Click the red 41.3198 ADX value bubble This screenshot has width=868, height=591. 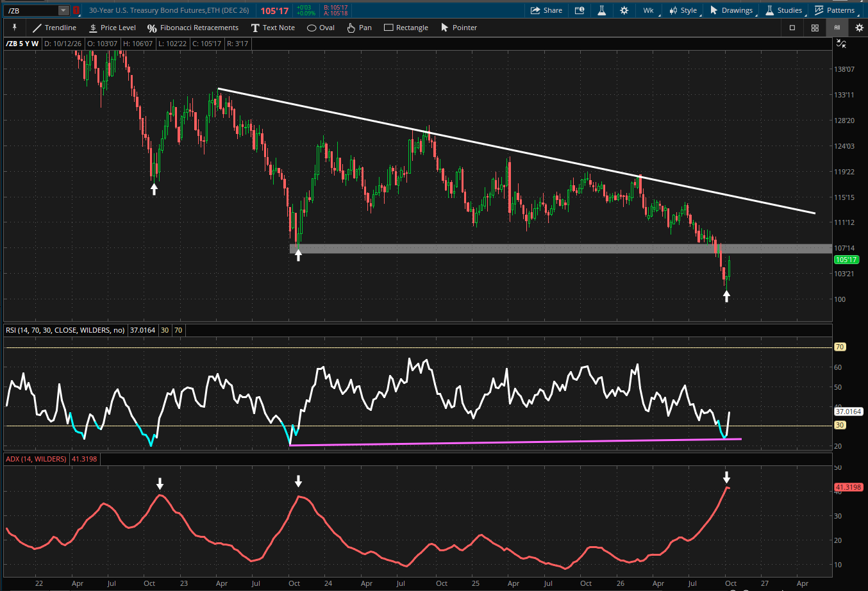[x=849, y=487]
